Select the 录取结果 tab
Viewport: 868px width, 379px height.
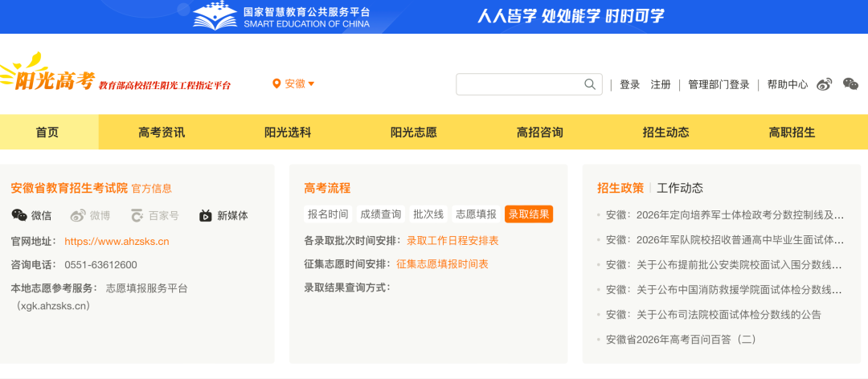529,214
